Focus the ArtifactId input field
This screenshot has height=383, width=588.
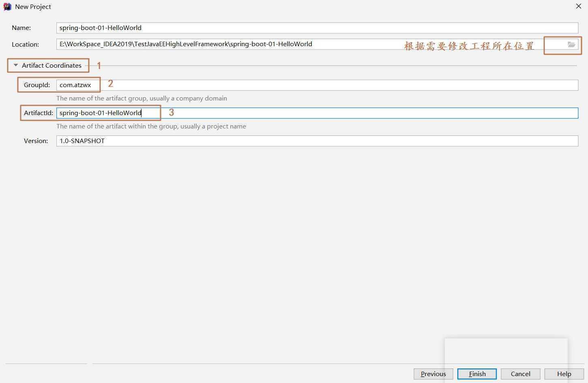(x=317, y=113)
